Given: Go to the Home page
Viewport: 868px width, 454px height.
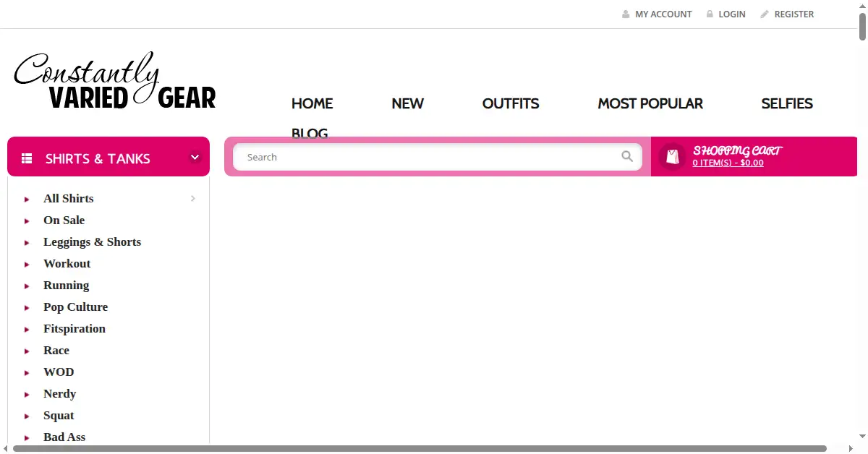Looking at the screenshot, I should (312, 103).
